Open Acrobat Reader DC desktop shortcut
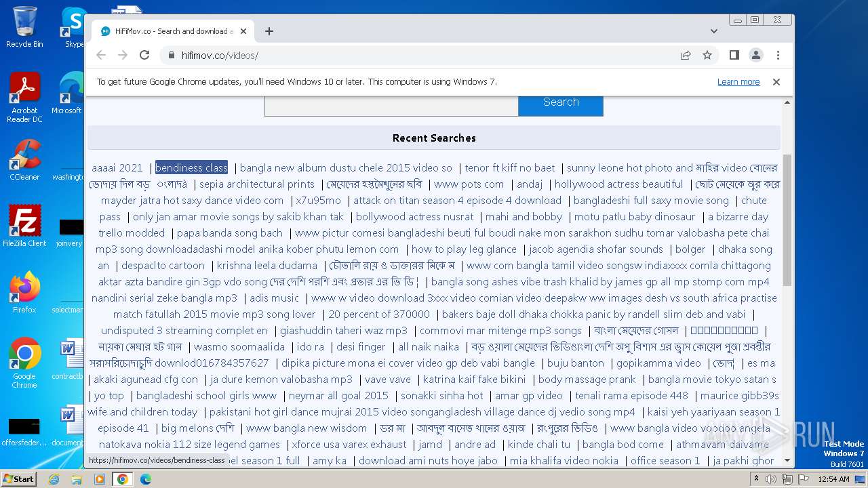Screen dimensions: 868x488 pyautogui.click(x=24, y=98)
